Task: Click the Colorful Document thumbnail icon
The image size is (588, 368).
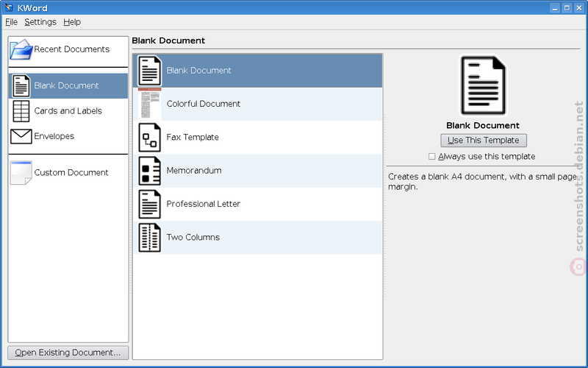Action: pos(150,104)
